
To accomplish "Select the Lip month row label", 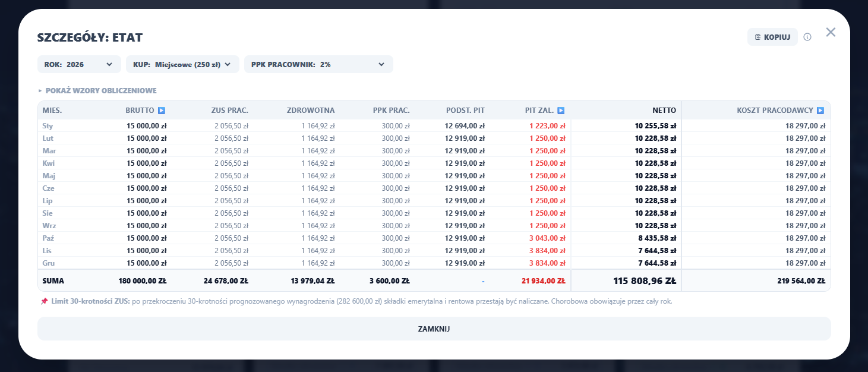I will pyautogui.click(x=48, y=201).
